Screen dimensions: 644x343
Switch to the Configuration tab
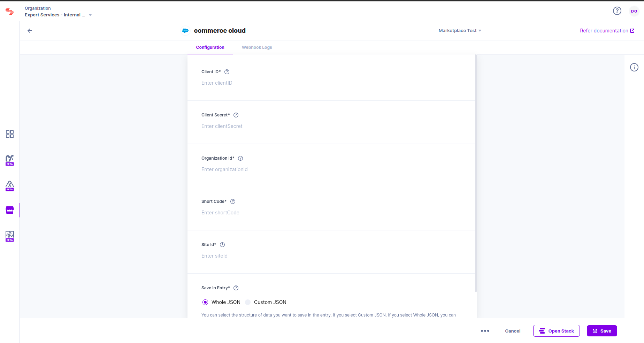coord(210,47)
